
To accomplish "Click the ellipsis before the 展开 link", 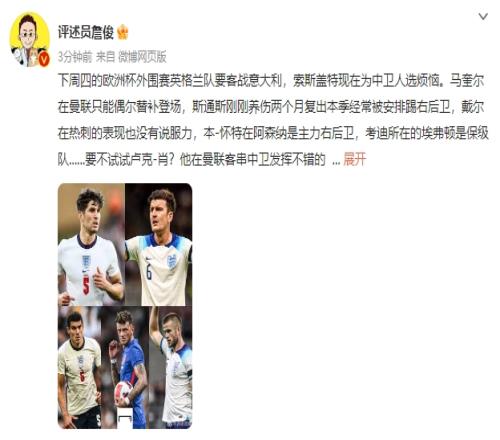I will point(336,162).
